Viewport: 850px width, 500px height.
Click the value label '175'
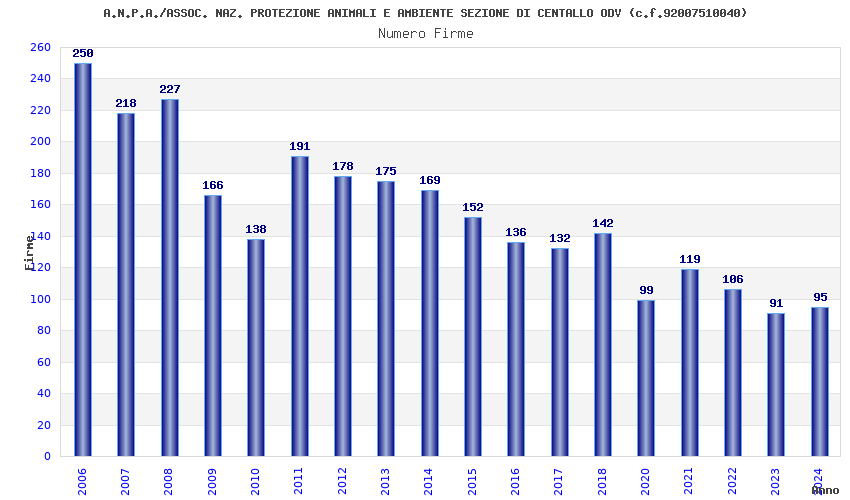pos(386,171)
